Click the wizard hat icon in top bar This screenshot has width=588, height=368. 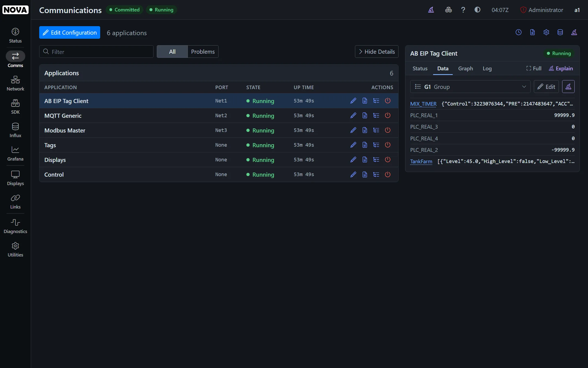point(431,10)
